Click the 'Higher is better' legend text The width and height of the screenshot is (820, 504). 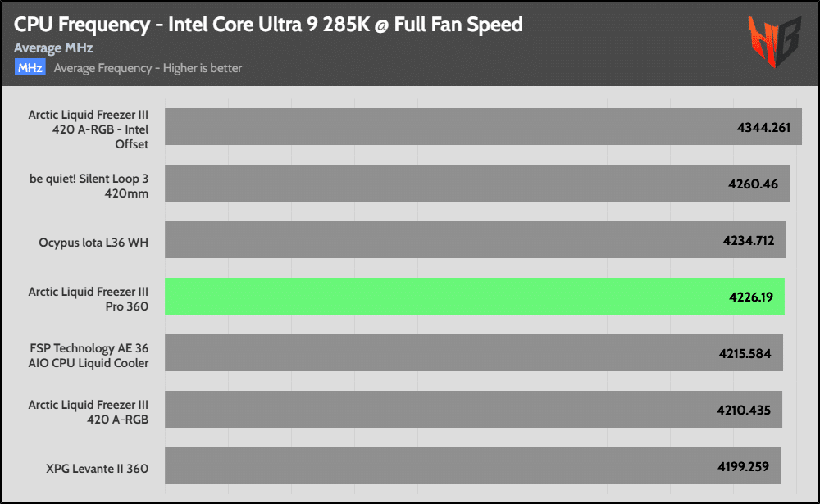[148, 68]
